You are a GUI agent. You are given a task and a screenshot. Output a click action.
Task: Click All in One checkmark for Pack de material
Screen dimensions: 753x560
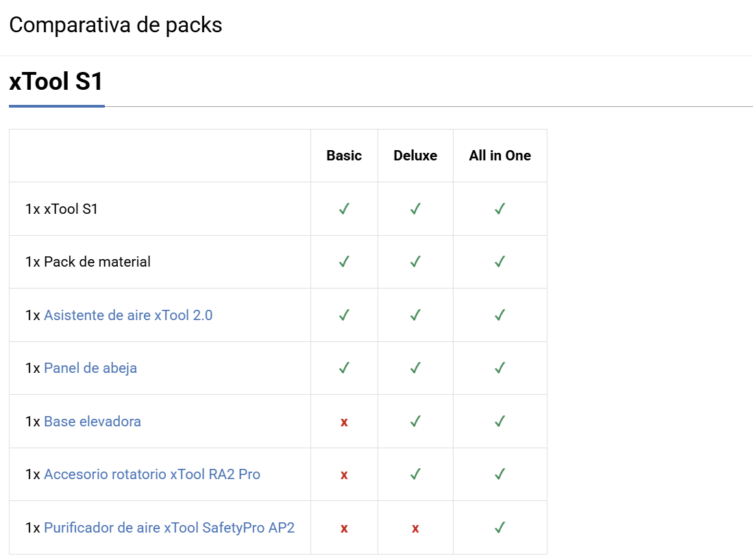(500, 262)
